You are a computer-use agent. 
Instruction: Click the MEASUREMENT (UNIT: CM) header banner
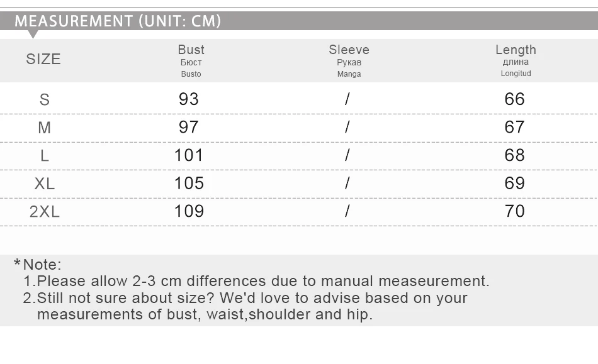[x=299, y=21]
